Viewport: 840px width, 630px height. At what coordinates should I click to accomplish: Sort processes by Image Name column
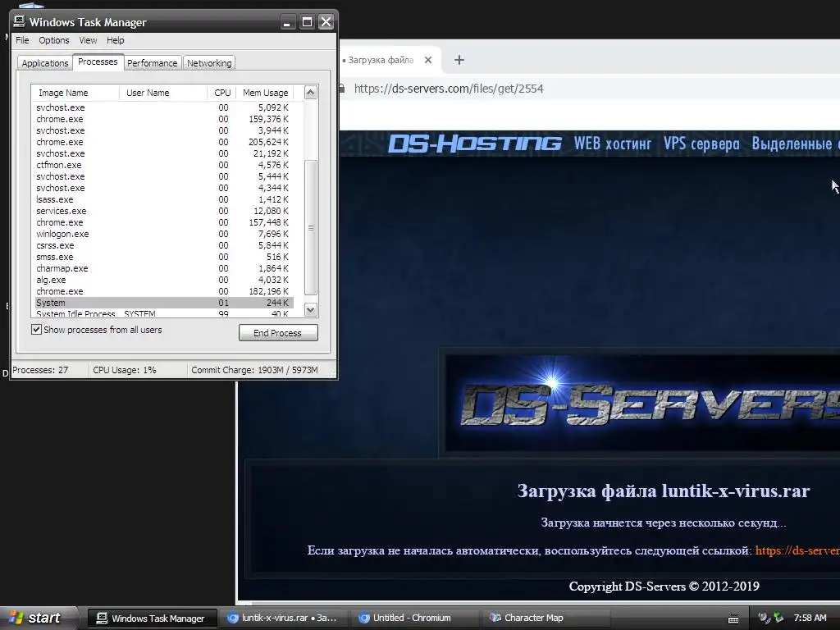75,93
